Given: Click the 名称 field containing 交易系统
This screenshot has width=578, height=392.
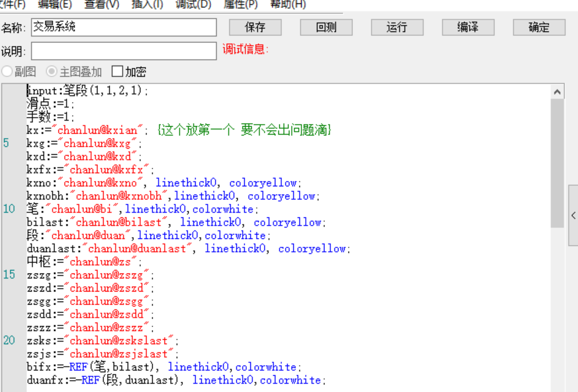Looking at the screenshot, I should (x=123, y=27).
